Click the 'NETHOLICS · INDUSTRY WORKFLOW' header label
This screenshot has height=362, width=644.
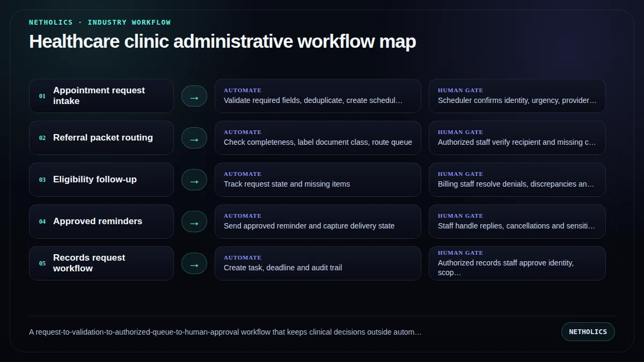click(100, 23)
